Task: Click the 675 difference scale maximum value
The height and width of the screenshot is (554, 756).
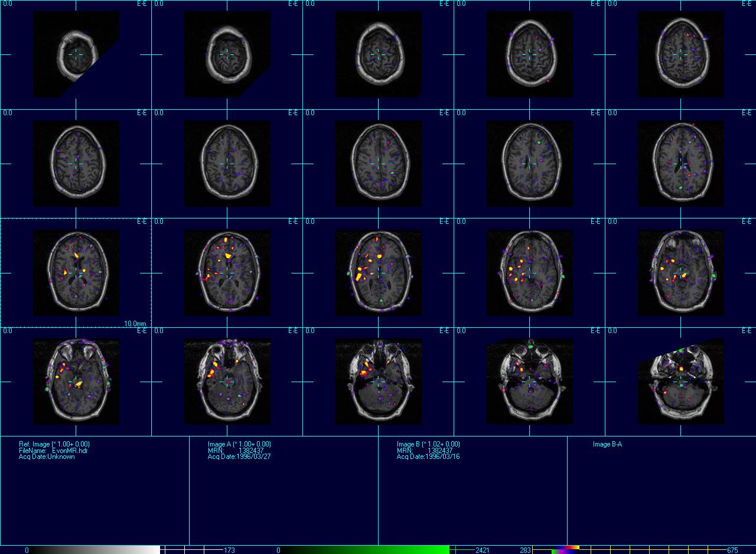Action: pos(732,550)
